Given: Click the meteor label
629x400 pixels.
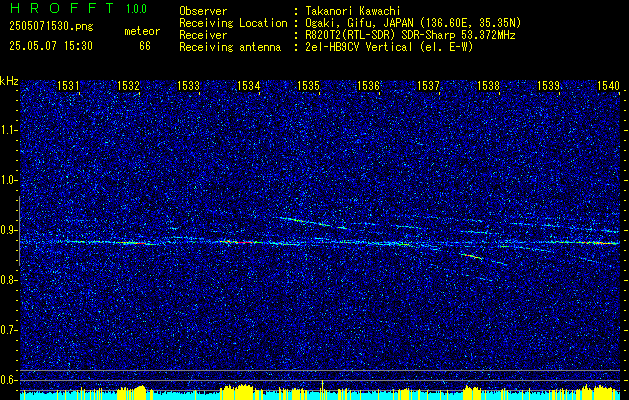Looking at the screenshot, I should click(x=142, y=31).
